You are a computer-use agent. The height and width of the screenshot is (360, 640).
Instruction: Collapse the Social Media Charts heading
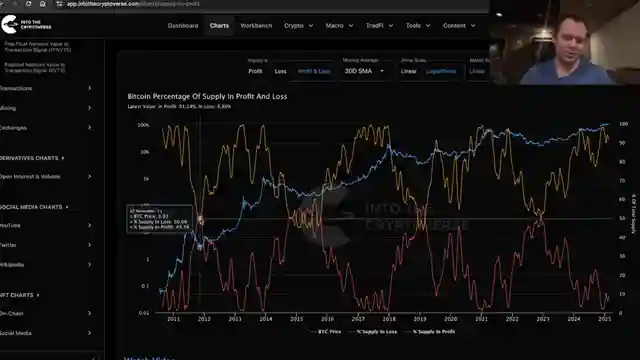[34, 207]
